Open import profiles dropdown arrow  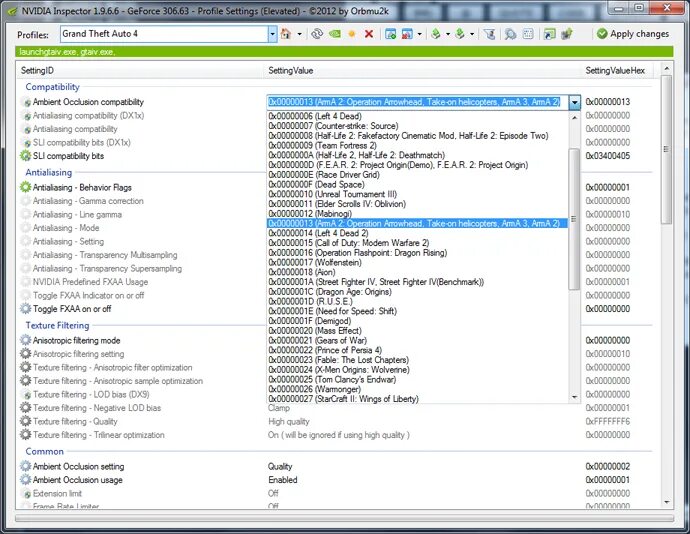472,34
